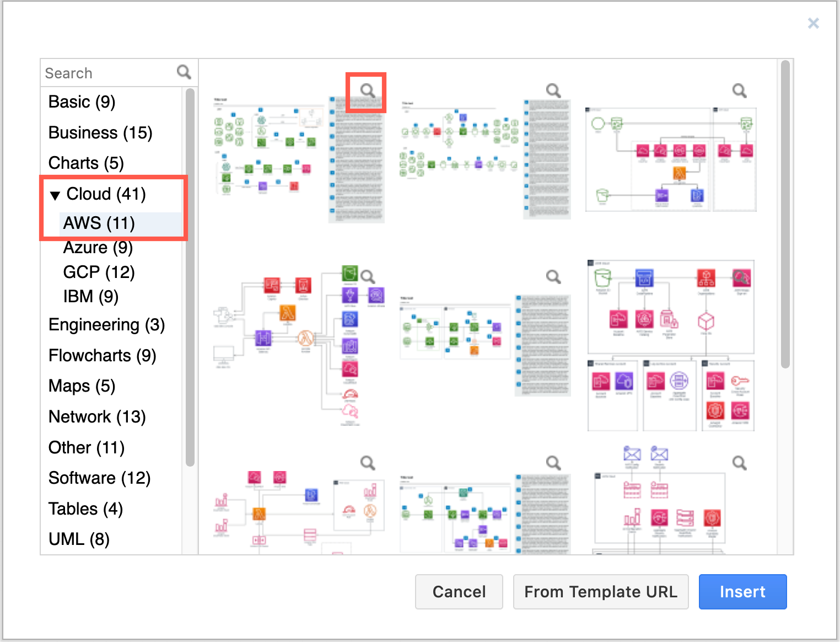The image size is (840, 642).
Task: Click the magnifier on the middle-row center template
Action: point(553,277)
